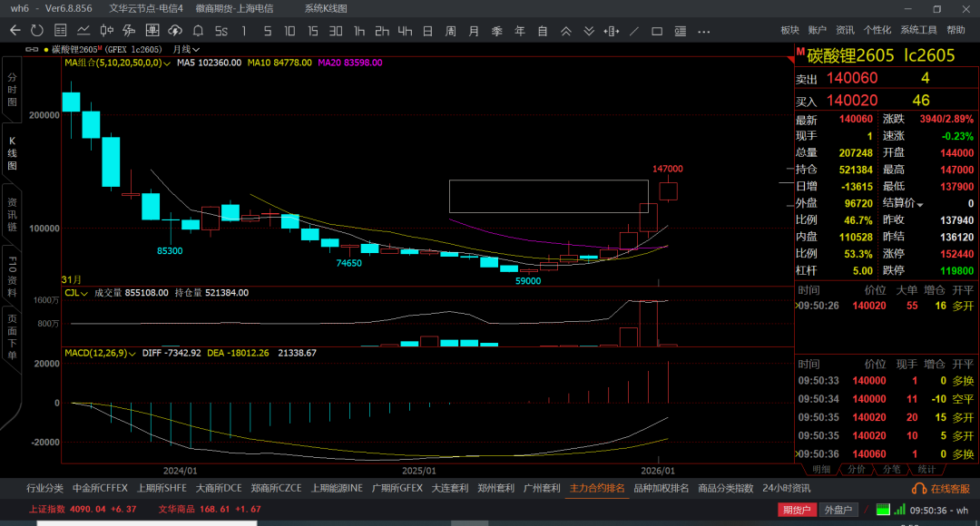Open the F10资料 side tab
The width and height of the screenshot is (980, 526).
[x=12, y=276]
